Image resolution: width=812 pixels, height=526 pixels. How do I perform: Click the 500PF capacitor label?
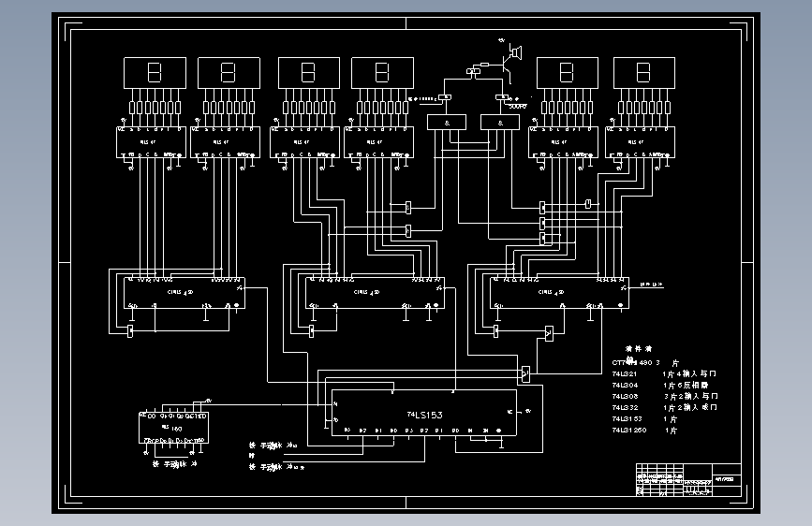[517, 107]
